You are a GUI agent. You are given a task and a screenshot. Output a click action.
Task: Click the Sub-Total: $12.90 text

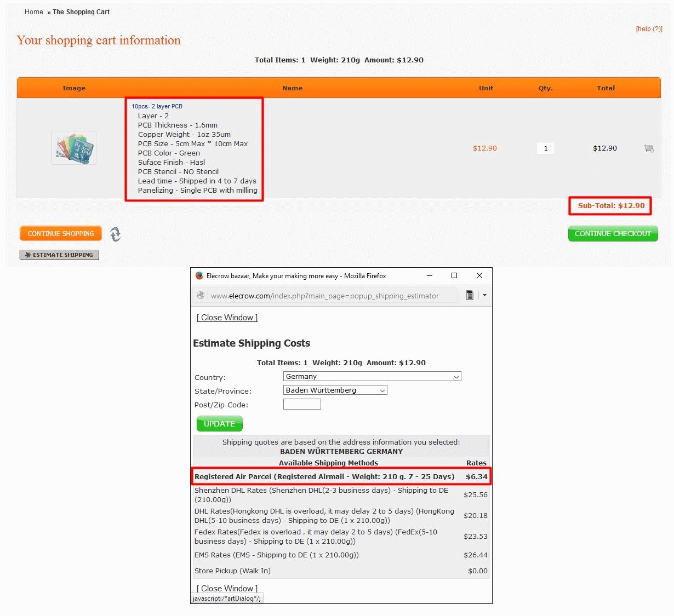611,205
